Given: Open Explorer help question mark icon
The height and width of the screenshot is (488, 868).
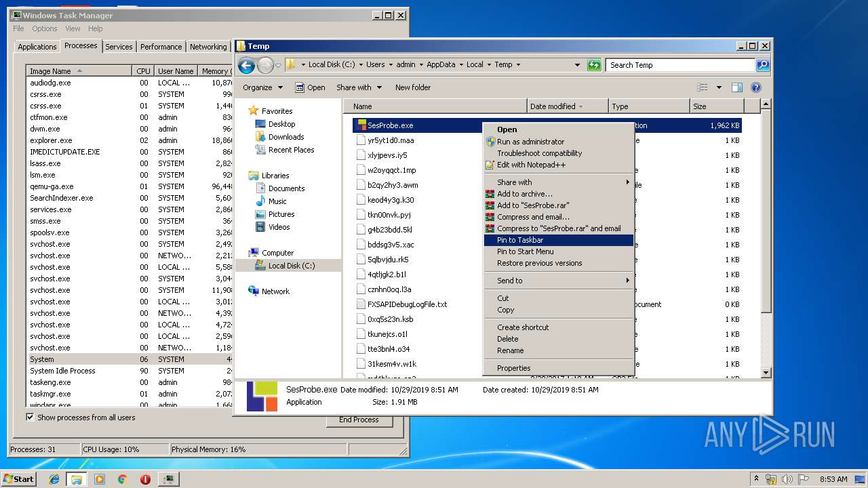Looking at the screenshot, I should tap(756, 87).
